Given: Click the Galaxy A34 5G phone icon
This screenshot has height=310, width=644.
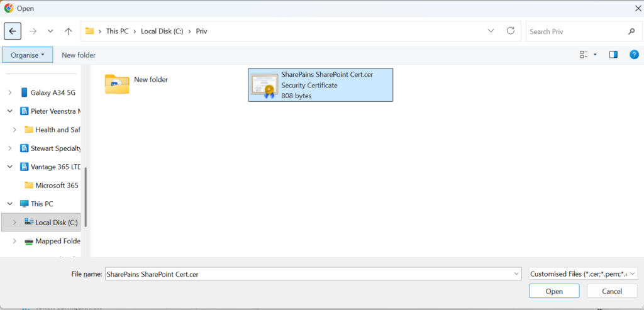Looking at the screenshot, I should [25, 92].
